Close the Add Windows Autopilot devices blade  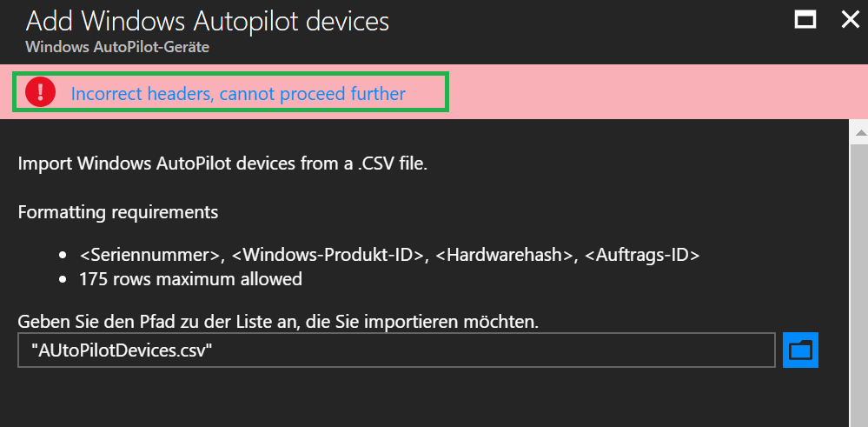tap(849, 20)
